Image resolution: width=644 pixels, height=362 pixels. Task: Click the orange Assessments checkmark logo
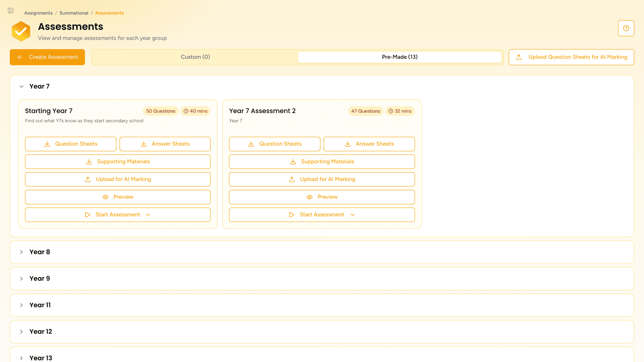click(x=21, y=31)
